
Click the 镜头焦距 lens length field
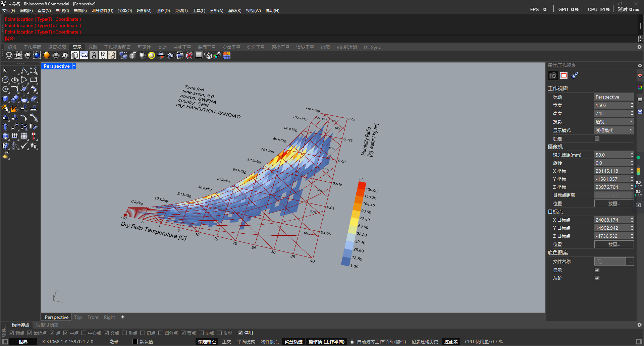(612, 155)
